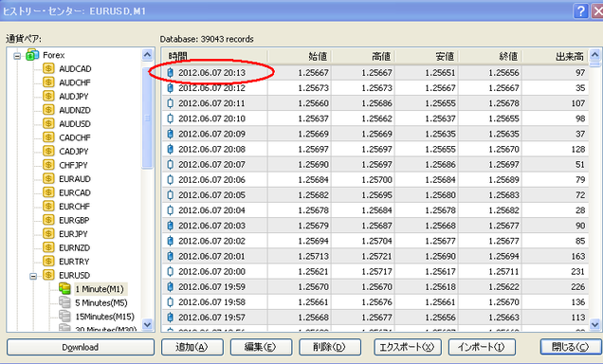This screenshot has height=364, width=603.
Task: Click the 1 Minute(M1) database icon
Action: 64,289
